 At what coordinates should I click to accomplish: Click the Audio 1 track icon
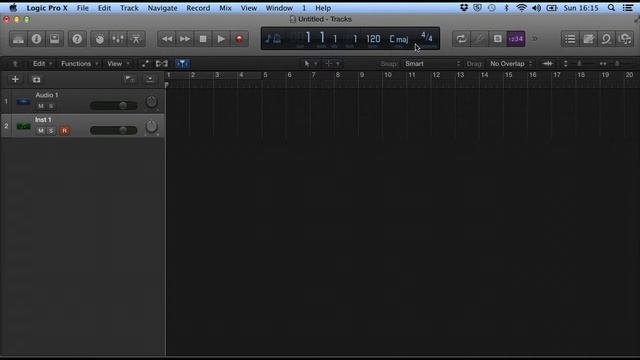(23, 101)
